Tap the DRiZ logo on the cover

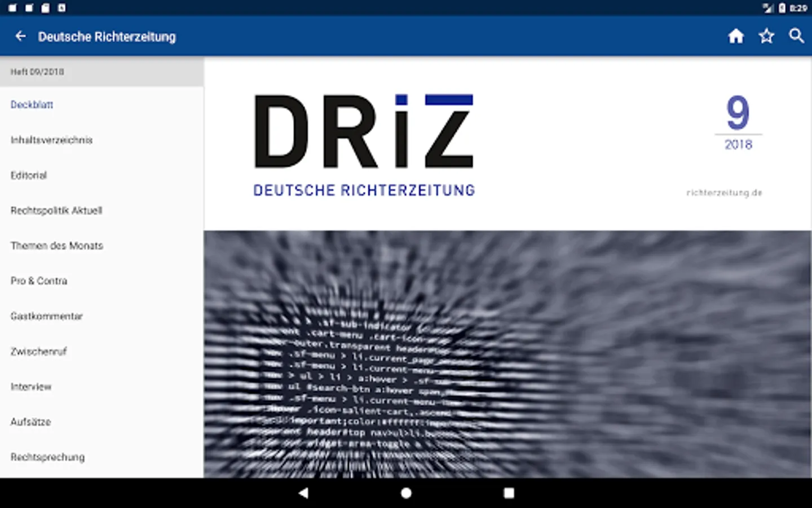tap(364, 131)
